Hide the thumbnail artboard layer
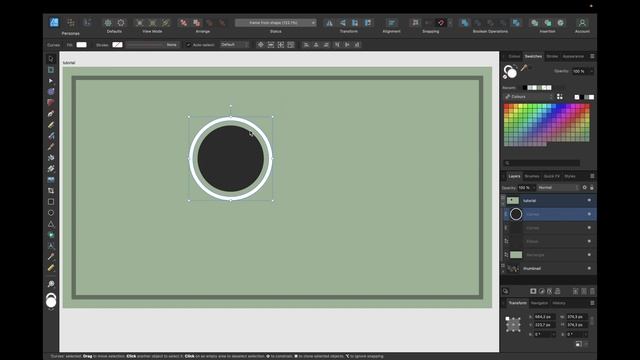Screen dimensions: 640x360 point(589,268)
